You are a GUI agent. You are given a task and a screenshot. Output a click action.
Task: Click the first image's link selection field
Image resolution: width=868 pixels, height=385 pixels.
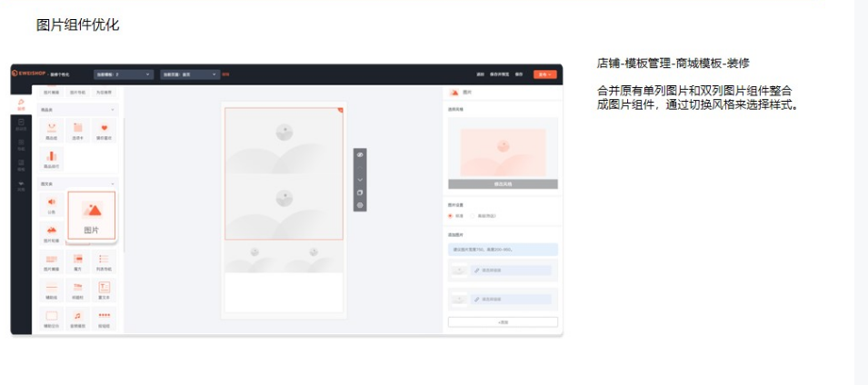point(511,271)
